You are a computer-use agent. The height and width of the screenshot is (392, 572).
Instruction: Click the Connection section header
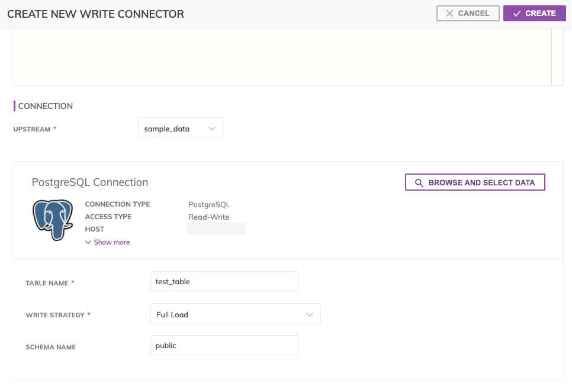[x=46, y=106]
